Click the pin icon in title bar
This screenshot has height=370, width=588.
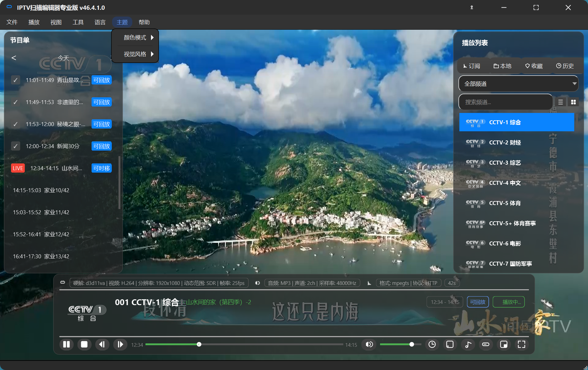(x=472, y=7)
